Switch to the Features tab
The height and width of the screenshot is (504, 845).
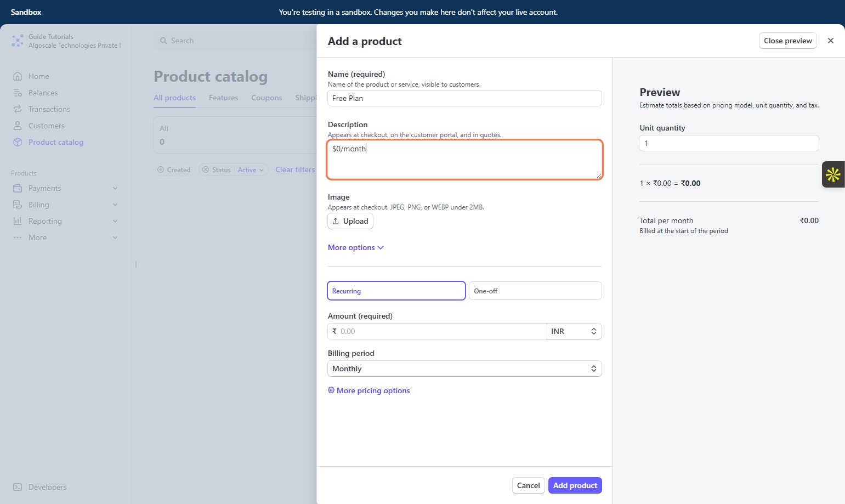click(223, 98)
